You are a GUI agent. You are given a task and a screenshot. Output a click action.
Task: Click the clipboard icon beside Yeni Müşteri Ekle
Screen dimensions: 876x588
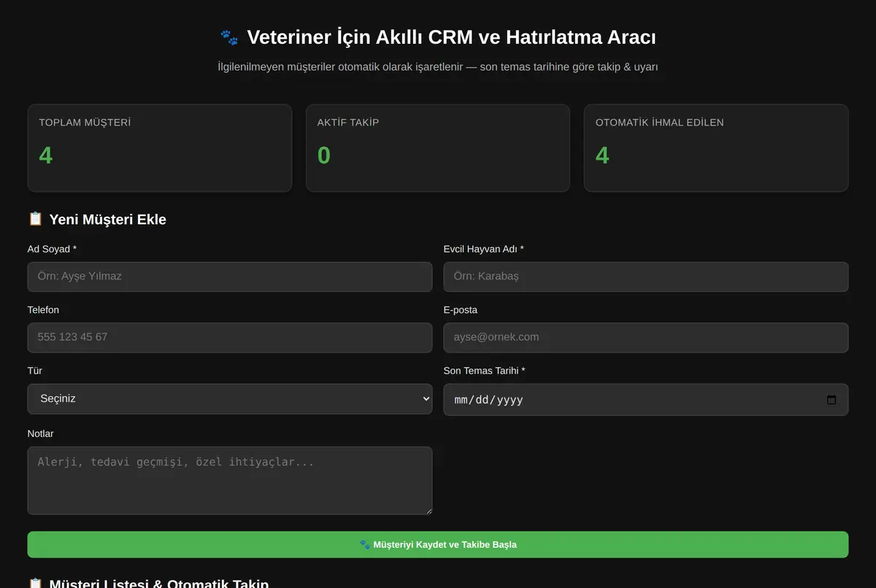click(x=35, y=219)
